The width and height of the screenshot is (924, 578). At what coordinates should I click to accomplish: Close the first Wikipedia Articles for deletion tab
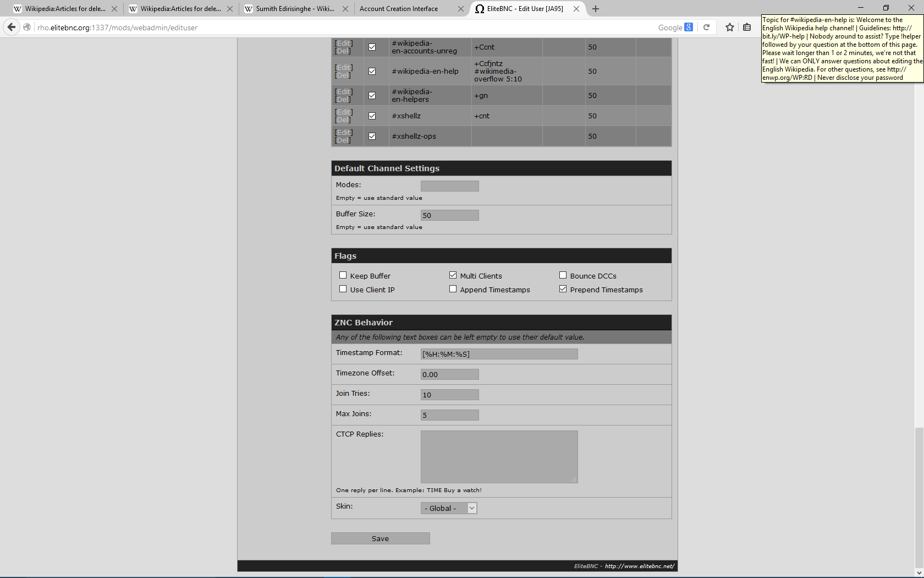[114, 9]
